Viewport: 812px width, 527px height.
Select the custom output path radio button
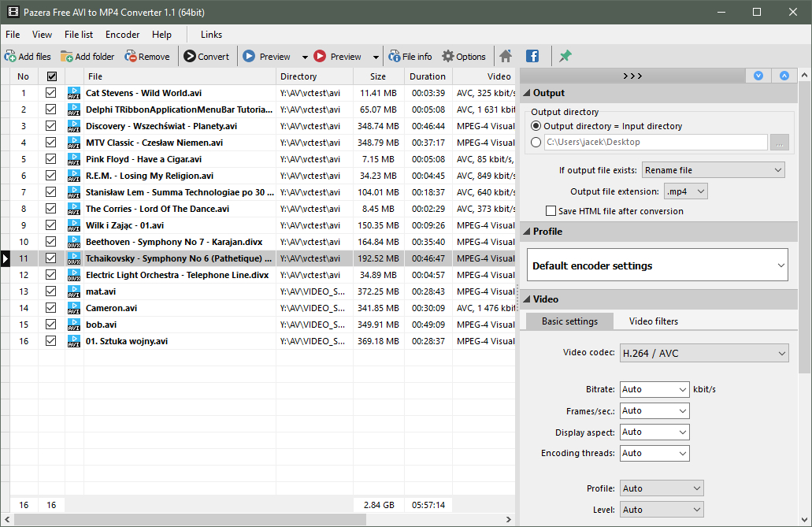click(x=536, y=142)
